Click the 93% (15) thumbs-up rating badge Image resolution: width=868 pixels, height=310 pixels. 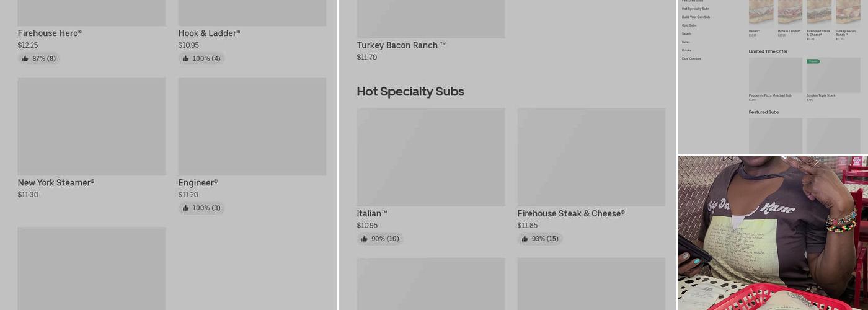(540, 239)
